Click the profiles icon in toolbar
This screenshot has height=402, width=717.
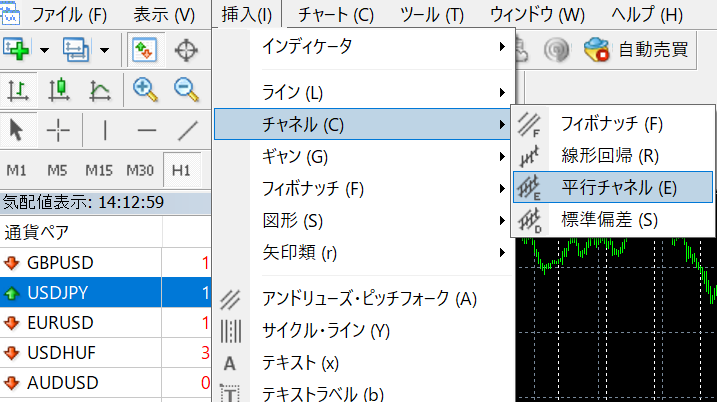tap(76, 49)
